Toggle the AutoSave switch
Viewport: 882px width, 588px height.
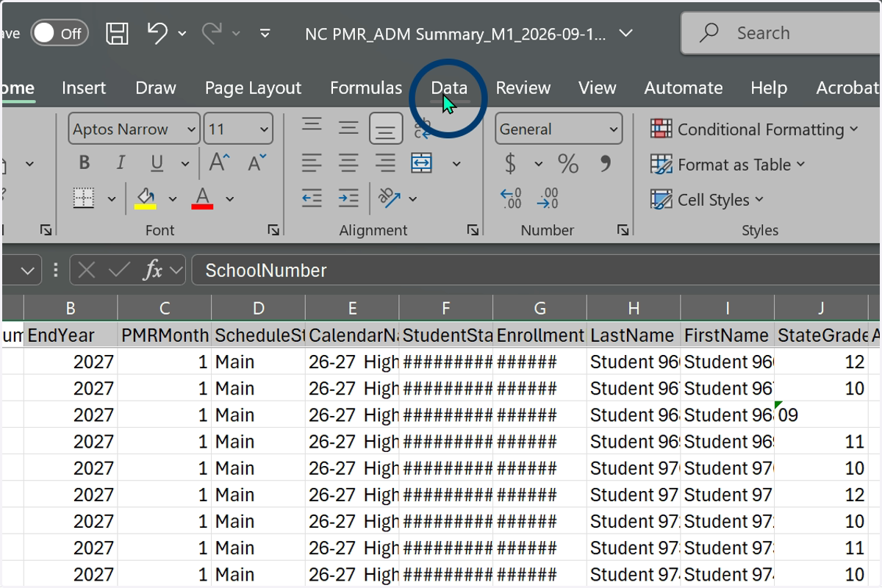tap(60, 34)
